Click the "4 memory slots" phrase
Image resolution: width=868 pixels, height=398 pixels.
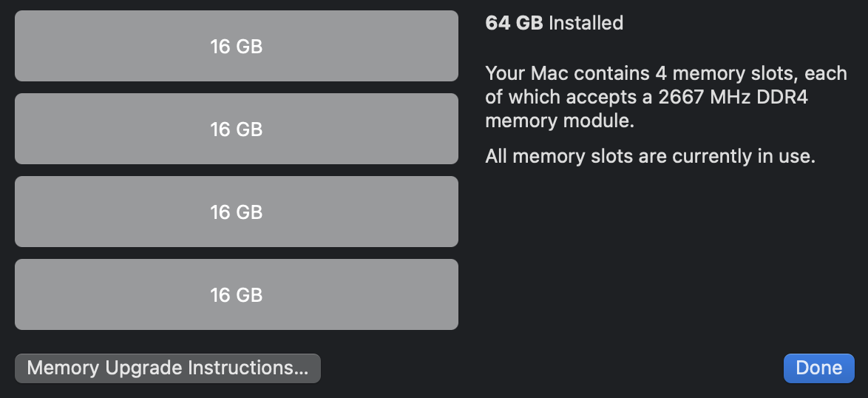click(725, 73)
